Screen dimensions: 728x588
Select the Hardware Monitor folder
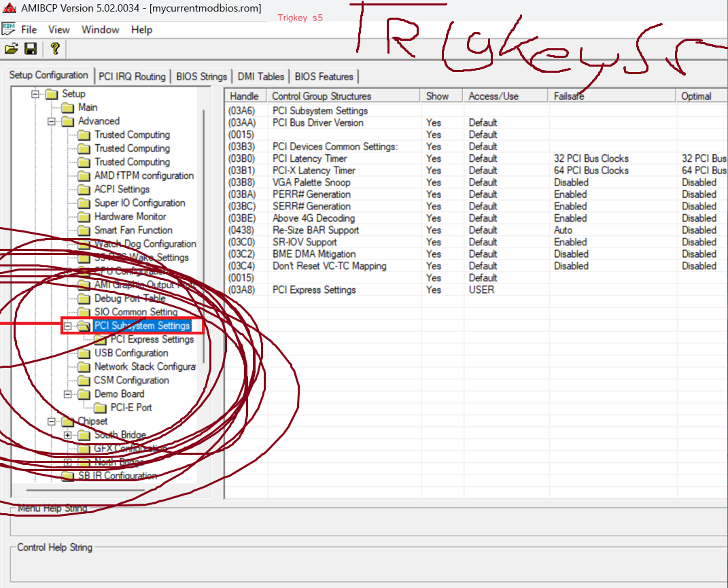click(x=122, y=216)
